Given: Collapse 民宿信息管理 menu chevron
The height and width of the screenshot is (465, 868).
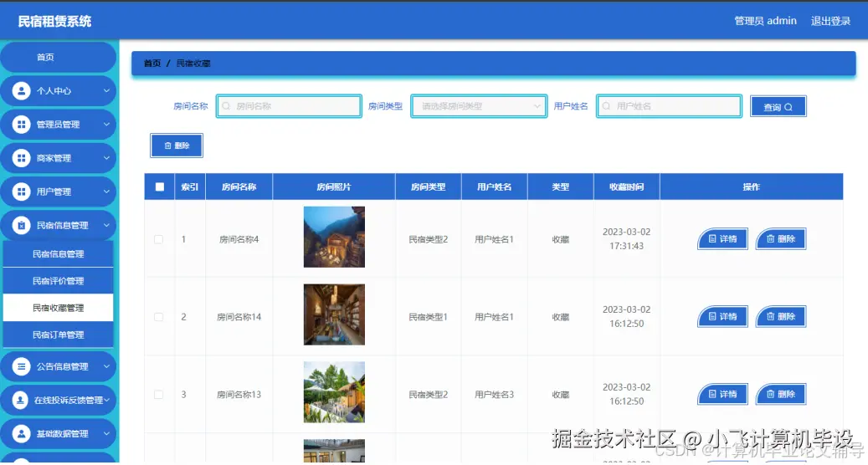Looking at the screenshot, I should 106,225.
